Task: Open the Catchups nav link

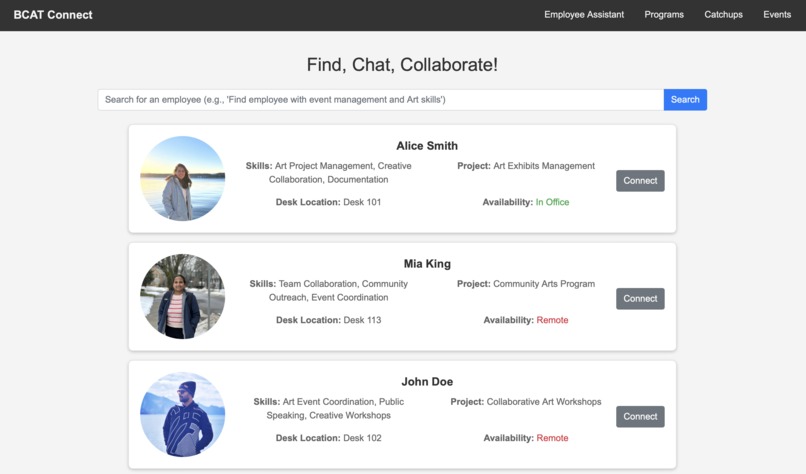Action: (723, 15)
